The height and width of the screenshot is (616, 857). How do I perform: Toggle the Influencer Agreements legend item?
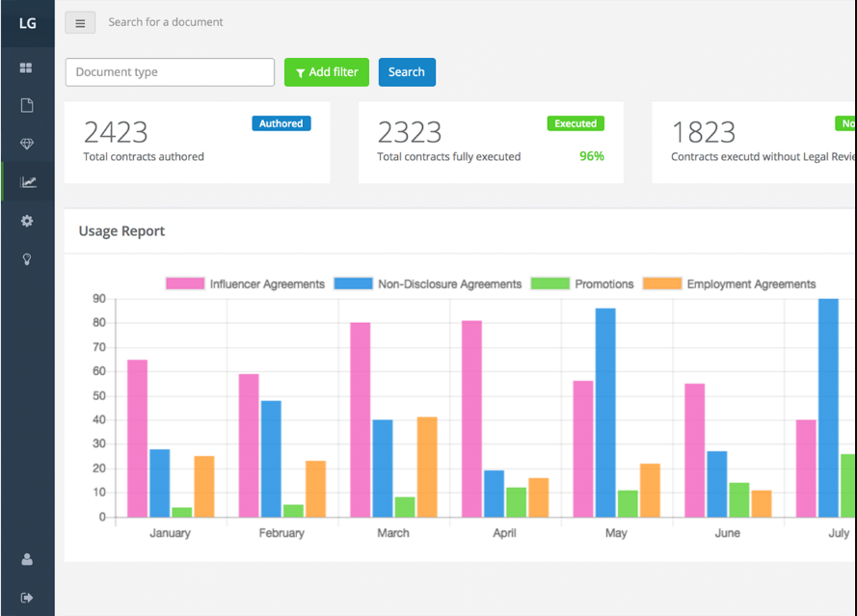[267, 283]
